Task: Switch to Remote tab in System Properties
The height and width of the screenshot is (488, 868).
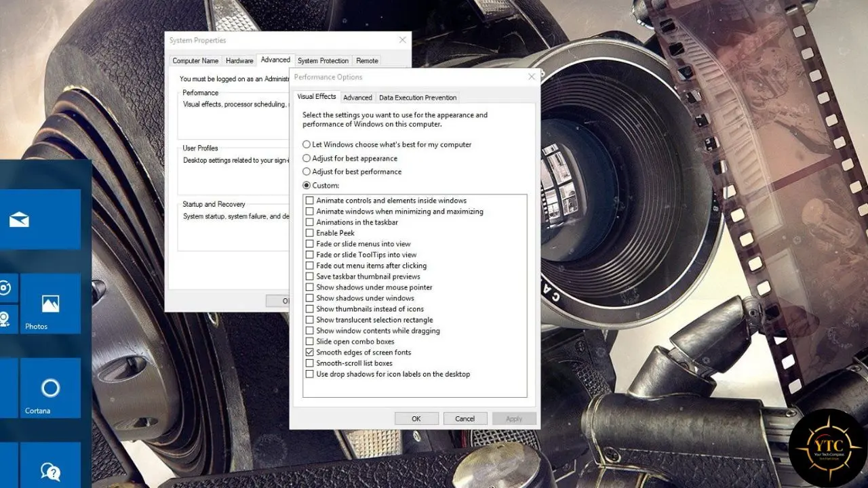Action: pyautogui.click(x=367, y=61)
